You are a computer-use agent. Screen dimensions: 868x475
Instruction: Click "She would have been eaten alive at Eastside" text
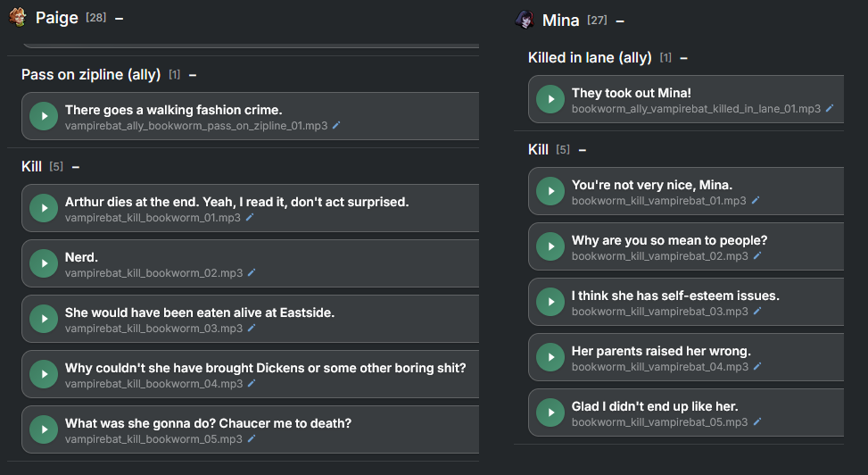point(199,313)
